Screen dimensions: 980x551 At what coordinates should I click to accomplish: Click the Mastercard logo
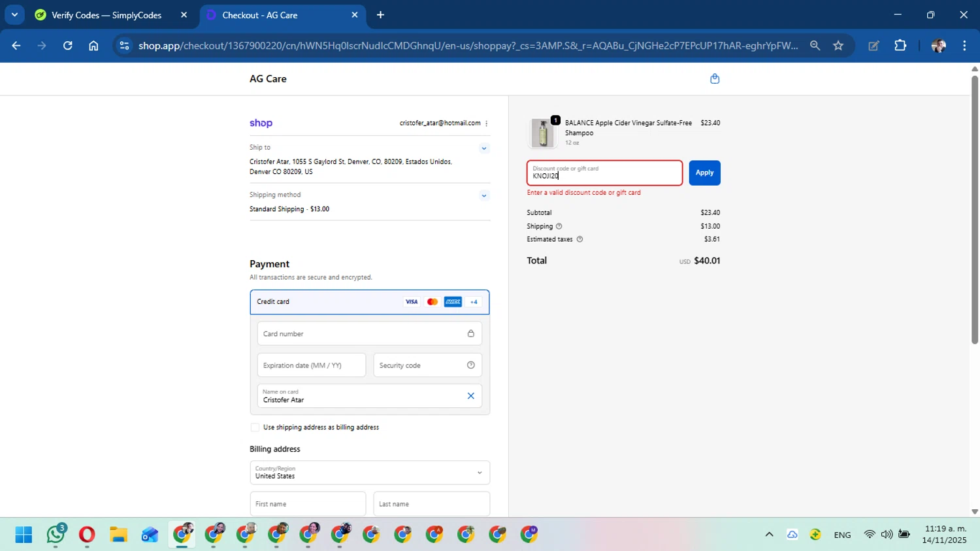432,302
